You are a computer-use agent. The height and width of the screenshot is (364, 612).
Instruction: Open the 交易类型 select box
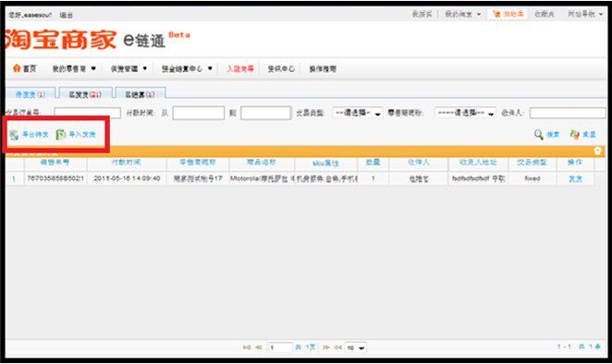click(x=358, y=113)
